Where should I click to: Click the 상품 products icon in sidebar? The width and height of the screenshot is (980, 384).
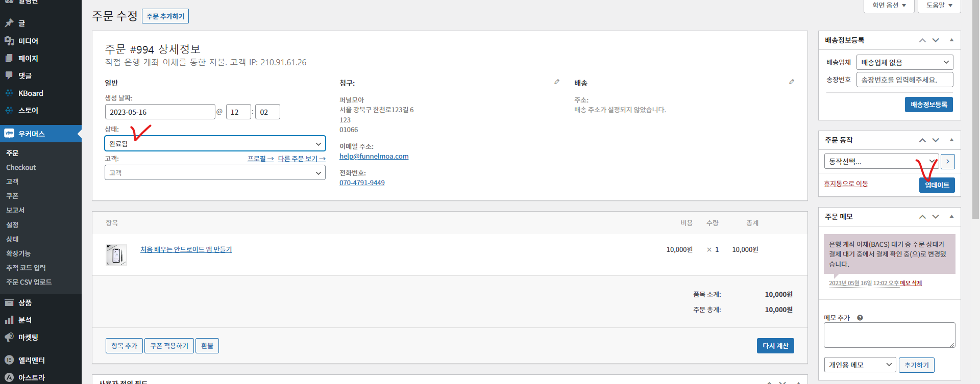click(9, 302)
